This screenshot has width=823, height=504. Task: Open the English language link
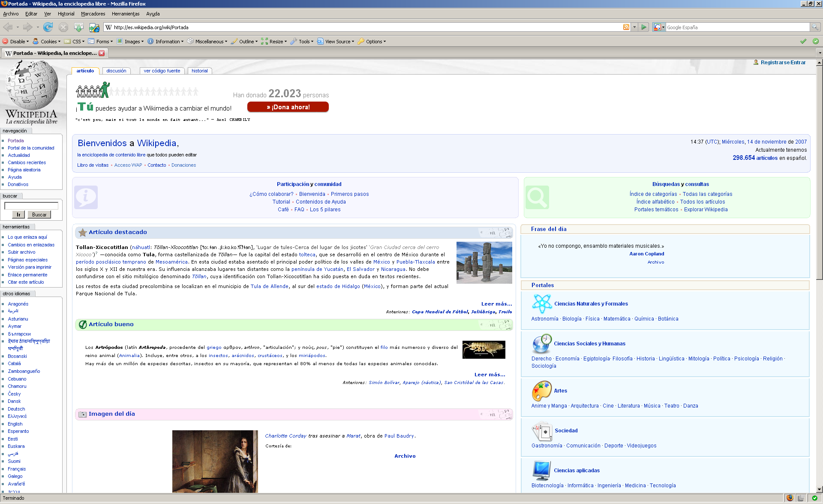click(x=15, y=424)
